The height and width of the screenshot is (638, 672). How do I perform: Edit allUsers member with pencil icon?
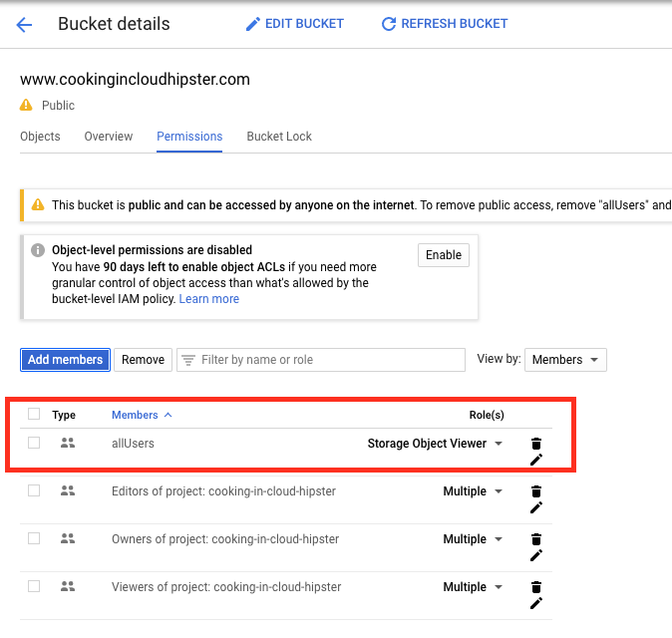[536, 460]
